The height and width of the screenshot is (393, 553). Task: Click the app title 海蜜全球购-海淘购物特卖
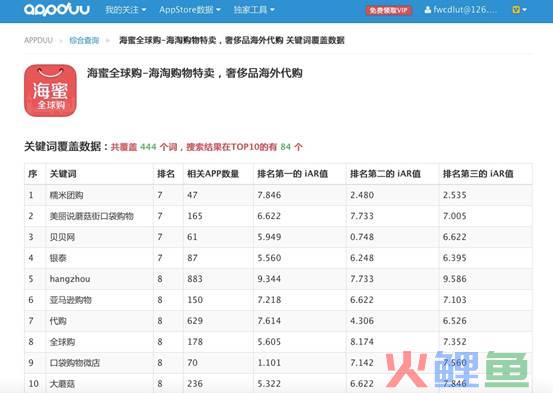(x=195, y=73)
